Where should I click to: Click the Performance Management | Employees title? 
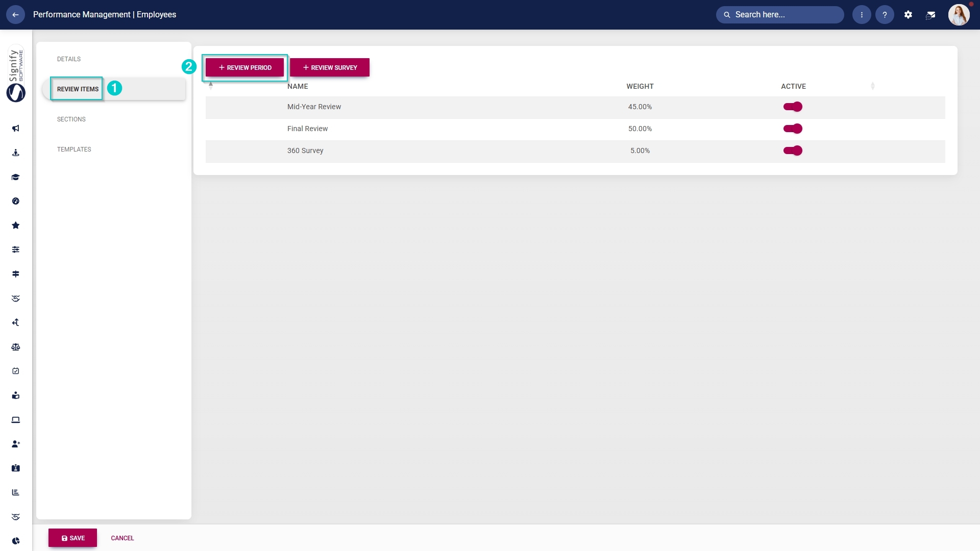(105, 15)
